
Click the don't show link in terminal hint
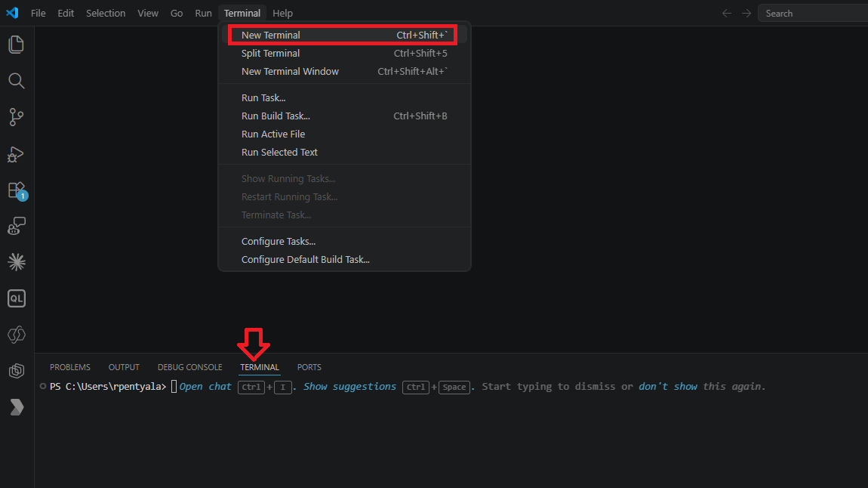point(668,387)
